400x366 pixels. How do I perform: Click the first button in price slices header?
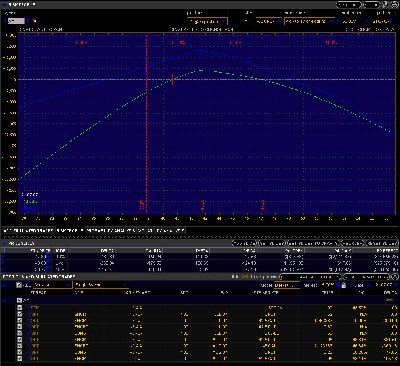click(x=244, y=243)
